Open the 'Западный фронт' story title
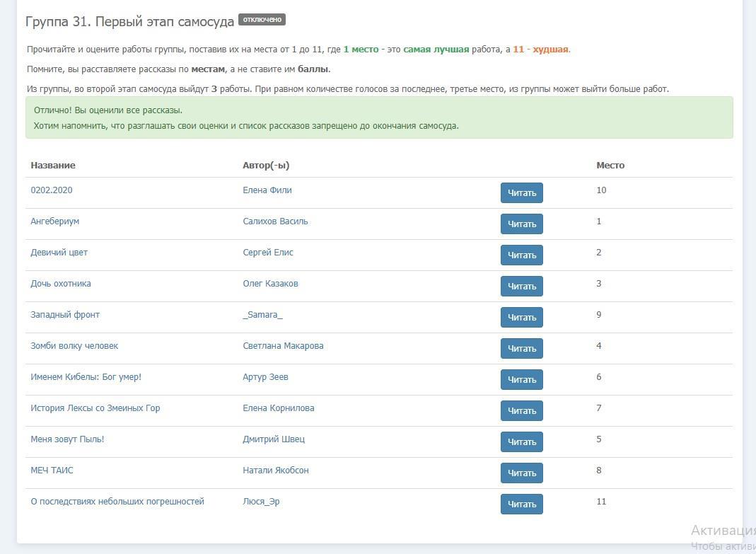Screen dimensions: 756x554 65,315
